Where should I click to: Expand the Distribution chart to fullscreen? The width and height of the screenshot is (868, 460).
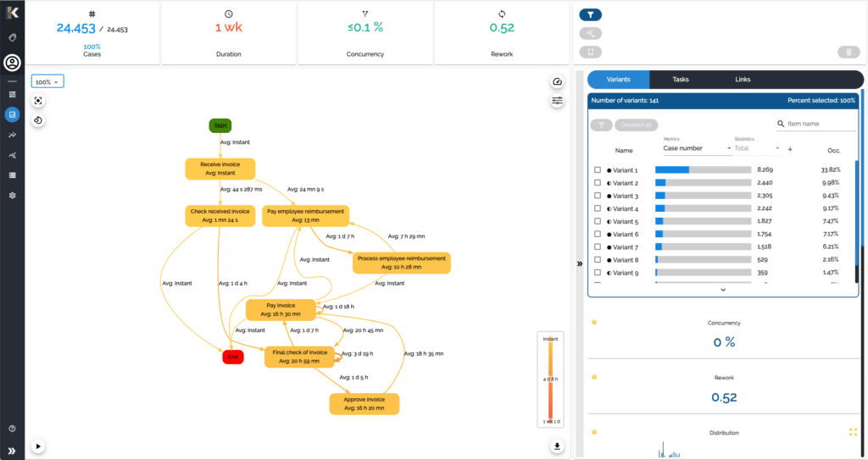pos(853,432)
